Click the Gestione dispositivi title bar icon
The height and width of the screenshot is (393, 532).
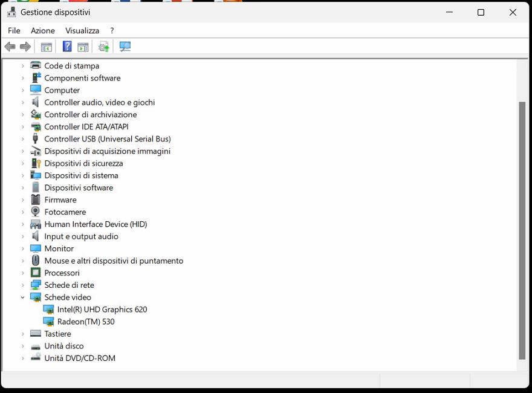(11, 12)
